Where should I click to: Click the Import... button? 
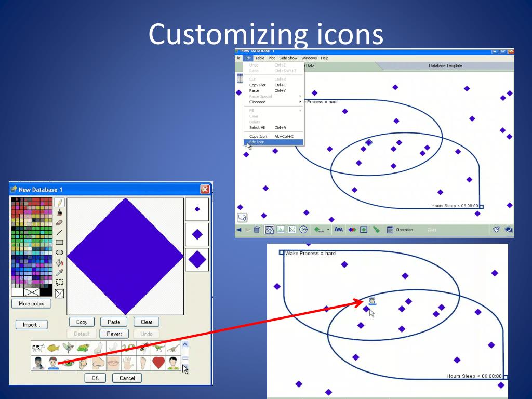click(x=31, y=325)
